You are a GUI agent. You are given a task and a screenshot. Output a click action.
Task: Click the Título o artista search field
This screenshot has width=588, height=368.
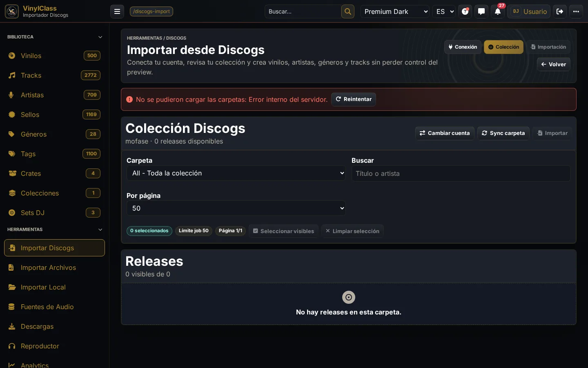(x=461, y=173)
